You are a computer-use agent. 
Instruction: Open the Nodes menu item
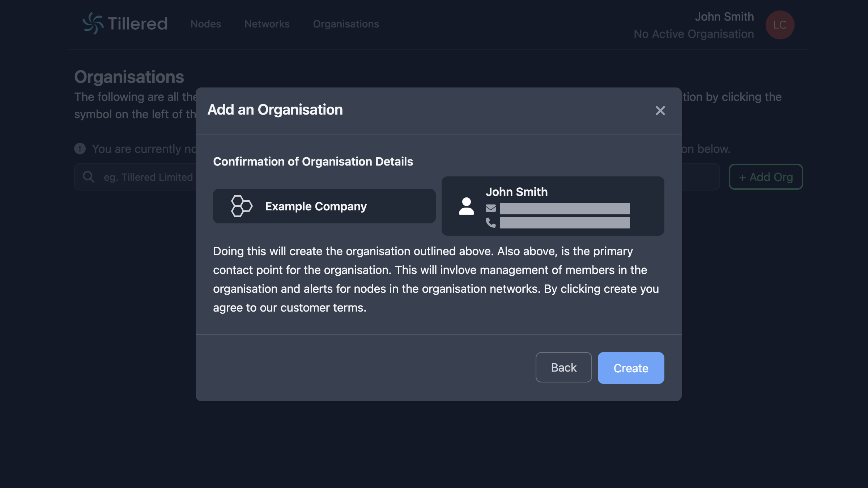pyautogui.click(x=206, y=24)
